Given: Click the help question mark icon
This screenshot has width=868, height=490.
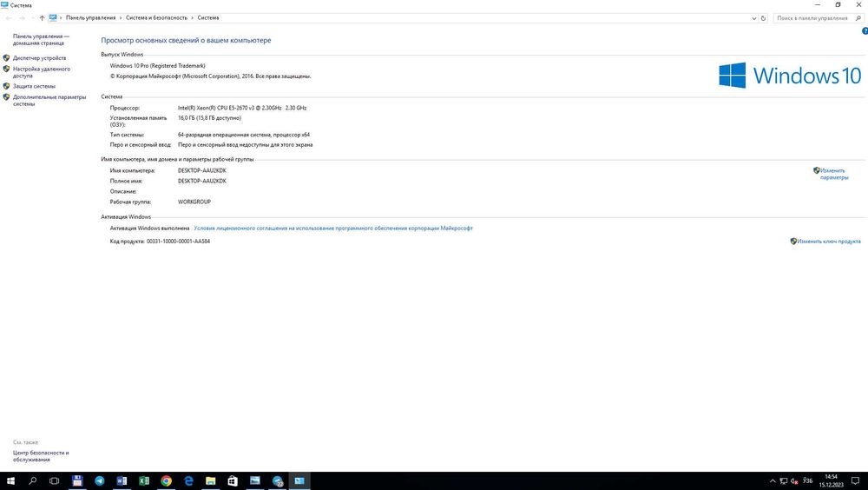Looking at the screenshot, I should [865, 31].
